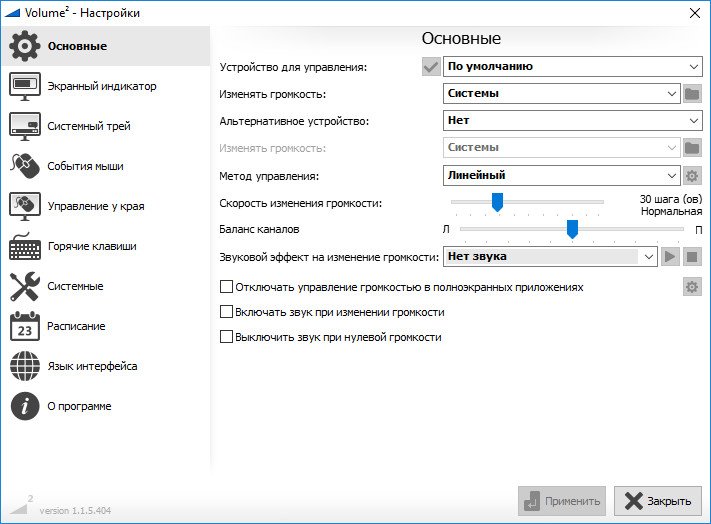
Task: Click the Экранный индикатор monitor icon
Action: point(24,86)
